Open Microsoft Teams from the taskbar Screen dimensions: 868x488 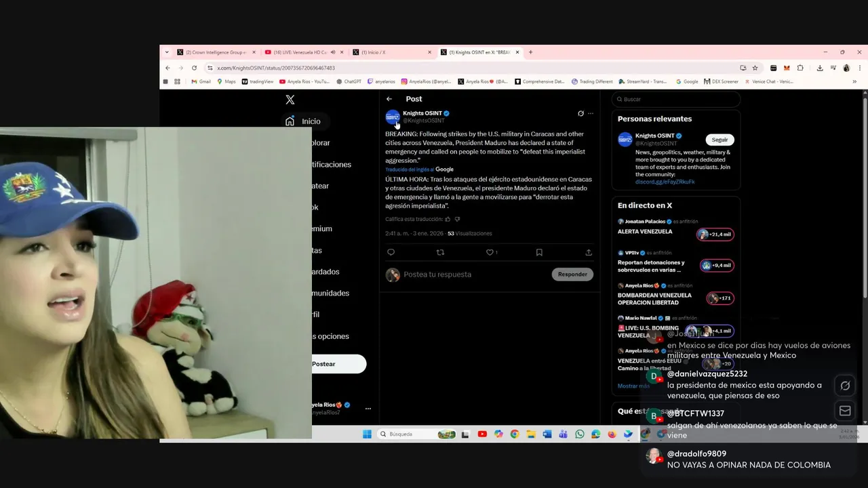point(564,434)
